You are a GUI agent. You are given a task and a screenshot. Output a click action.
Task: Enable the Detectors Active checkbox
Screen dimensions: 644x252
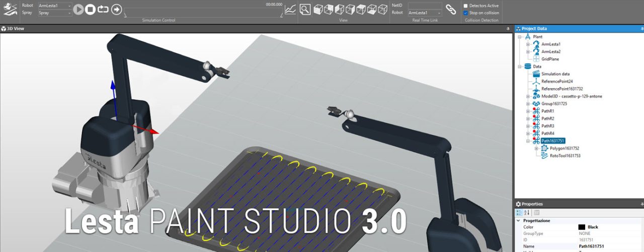[x=465, y=6]
